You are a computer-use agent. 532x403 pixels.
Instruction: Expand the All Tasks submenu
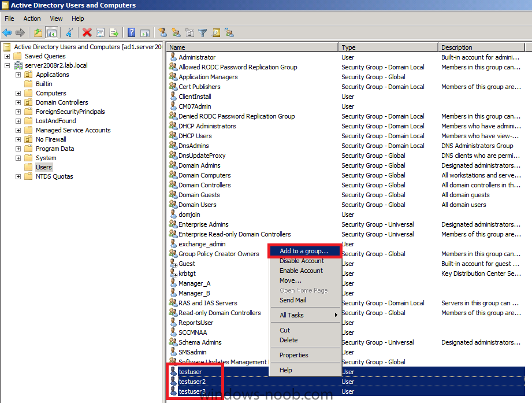coord(306,315)
